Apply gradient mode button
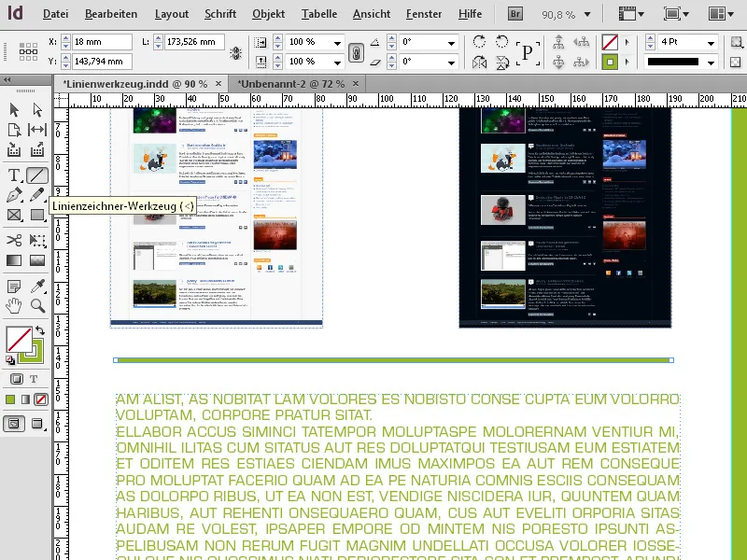747x560 pixels. tap(26, 399)
